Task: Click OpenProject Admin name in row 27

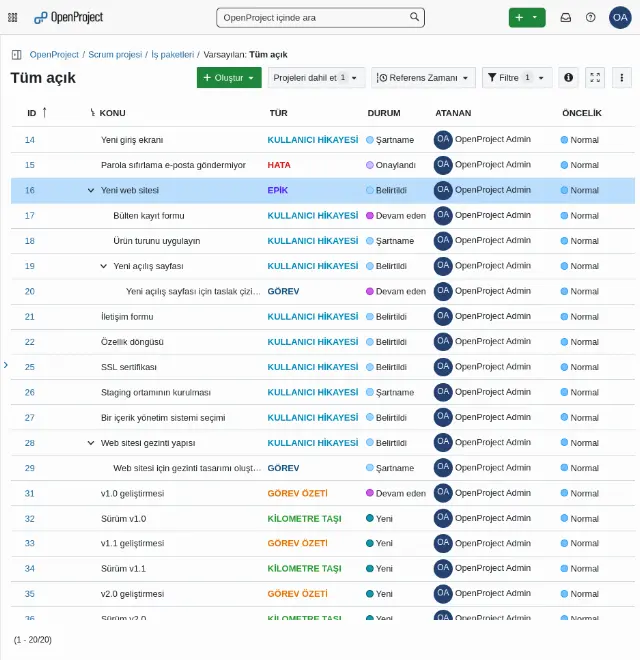Action: point(493,417)
